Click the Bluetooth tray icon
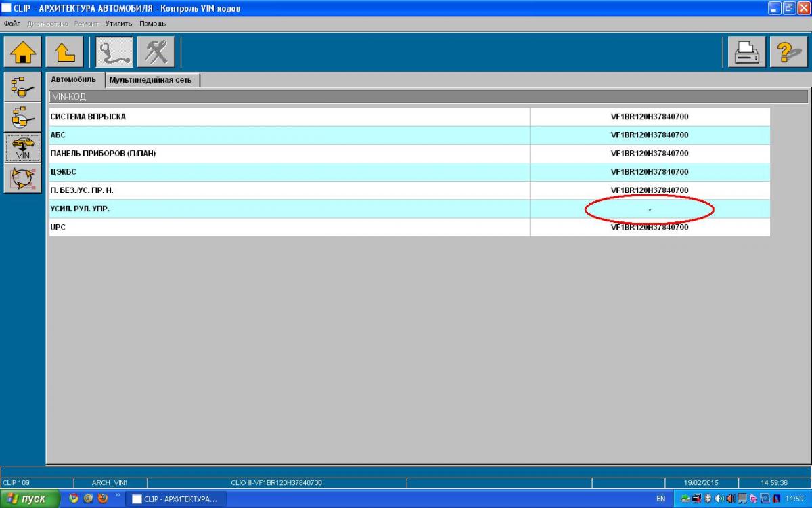Viewport: 812px width, 508px height. click(708, 499)
